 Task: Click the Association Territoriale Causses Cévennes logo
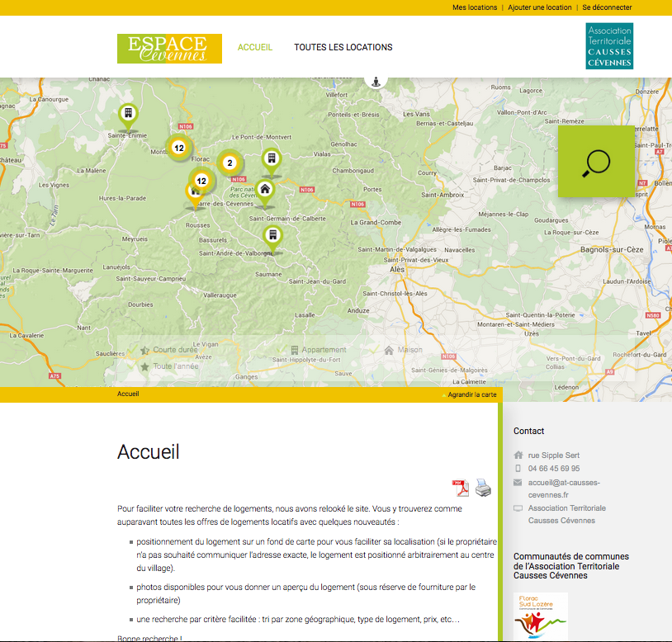coord(609,46)
